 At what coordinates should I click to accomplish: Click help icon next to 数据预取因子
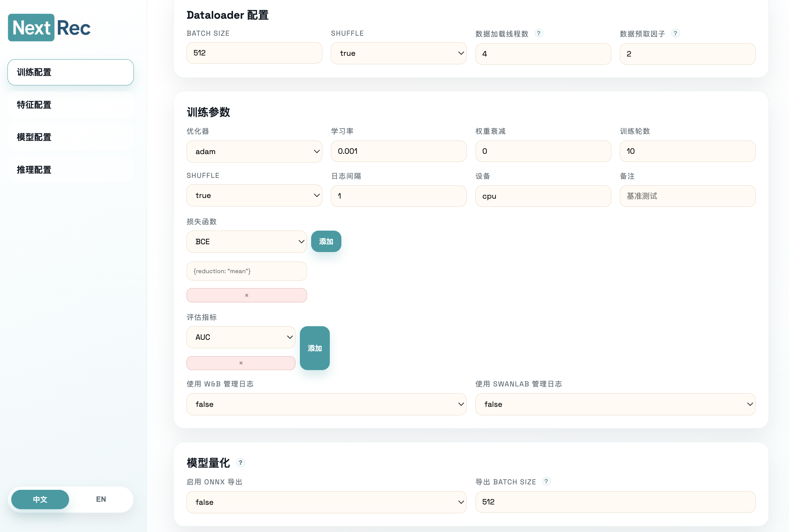[x=675, y=33]
